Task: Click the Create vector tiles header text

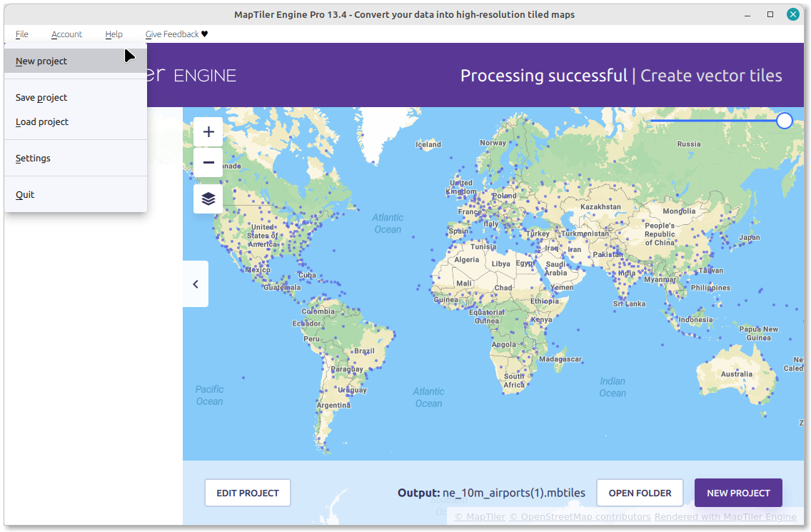Action: pyautogui.click(x=711, y=76)
